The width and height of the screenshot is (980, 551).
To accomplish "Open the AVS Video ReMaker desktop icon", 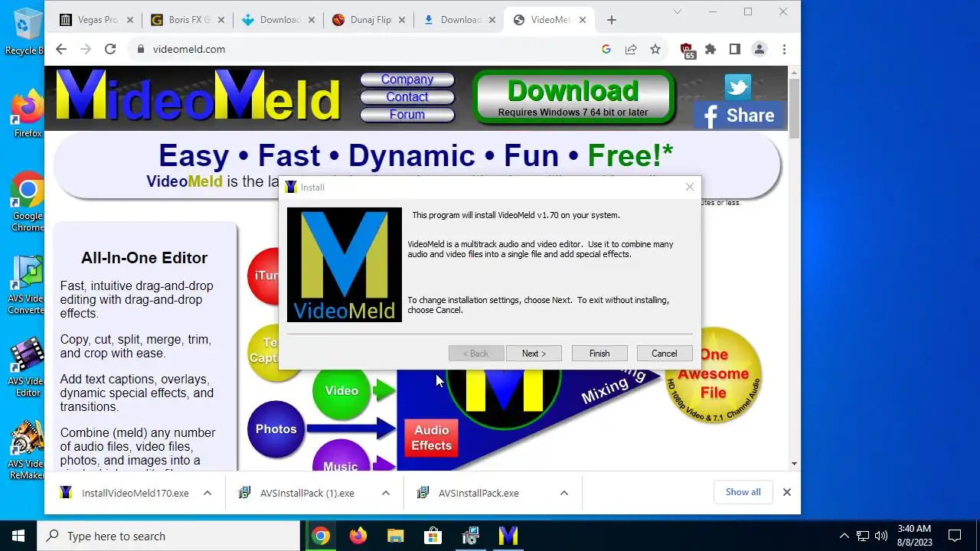I will pos(28,449).
